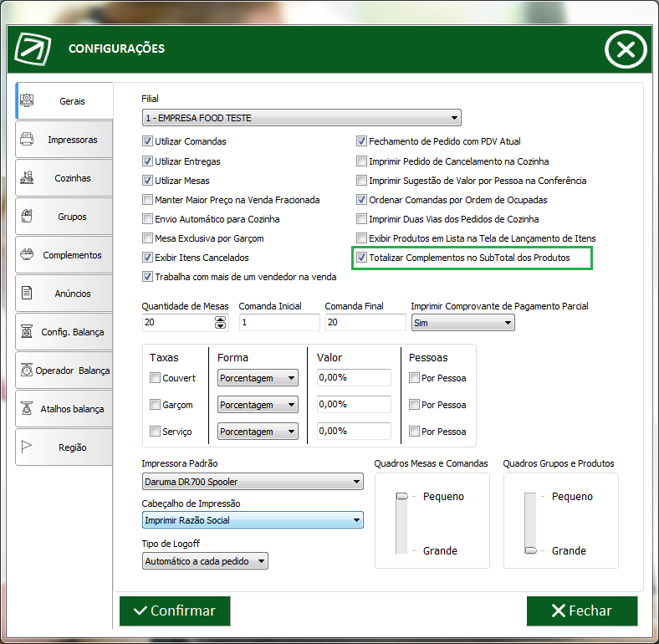Enable Imprimir Duas Vias dos Pedidos de Cozinha
This screenshot has height=644, width=659.
pos(361,219)
